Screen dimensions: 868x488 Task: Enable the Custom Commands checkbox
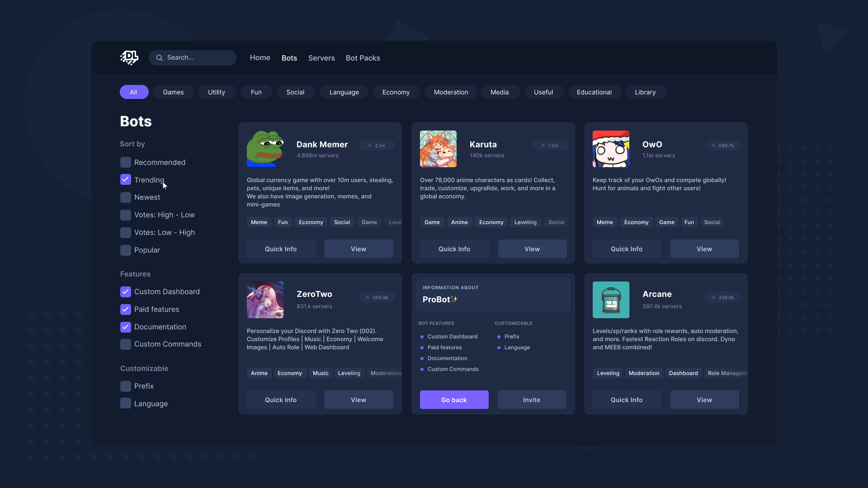pos(125,344)
